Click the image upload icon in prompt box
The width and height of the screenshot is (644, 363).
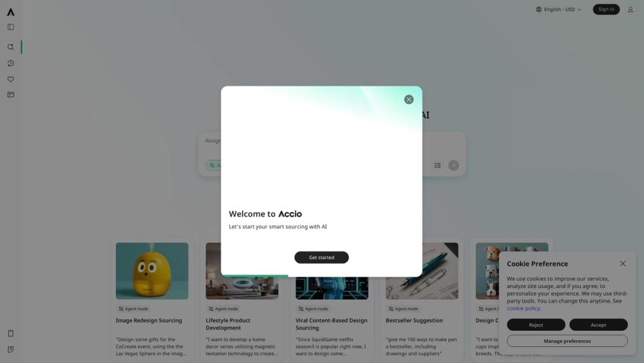click(x=437, y=165)
